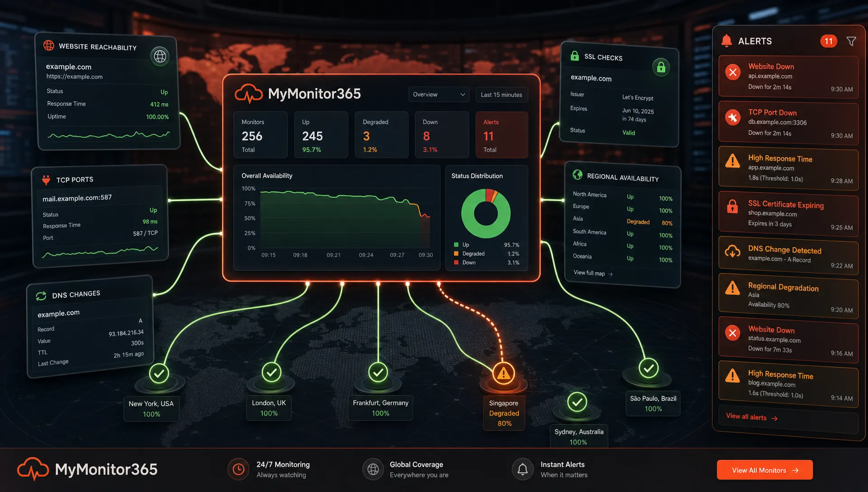Open the Last 15 minutes time range selector
The image size is (868, 492).
point(501,95)
